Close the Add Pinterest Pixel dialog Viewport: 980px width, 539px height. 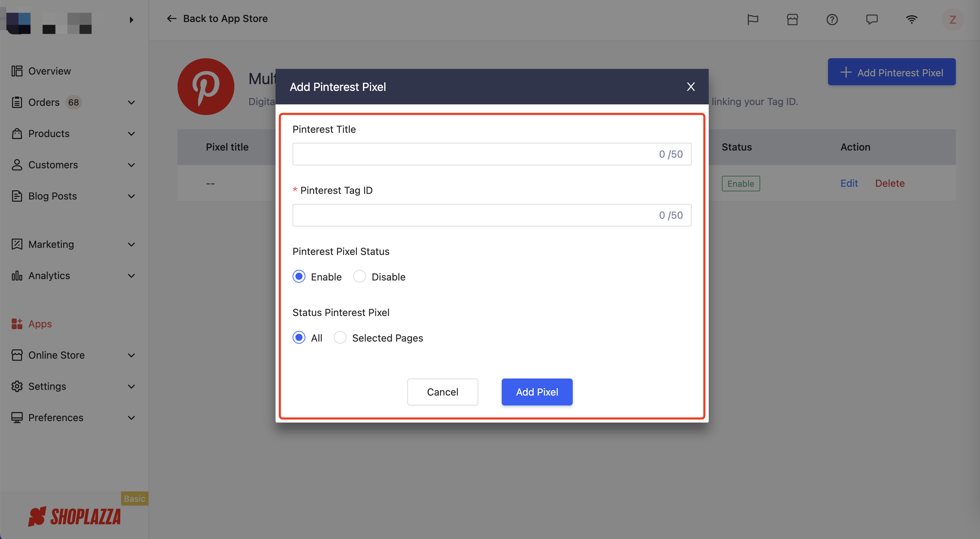(691, 87)
